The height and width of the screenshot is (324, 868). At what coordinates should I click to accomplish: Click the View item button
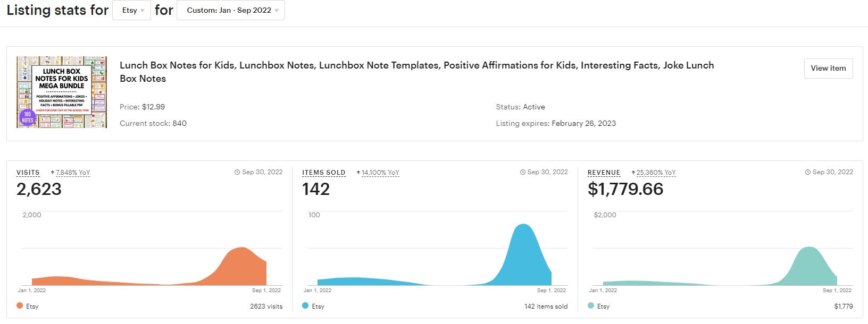pyautogui.click(x=828, y=69)
